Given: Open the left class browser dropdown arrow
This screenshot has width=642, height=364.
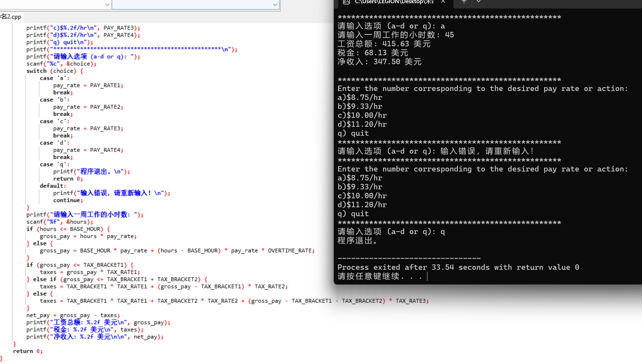Looking at the screenshot, I should click(107, 4).
